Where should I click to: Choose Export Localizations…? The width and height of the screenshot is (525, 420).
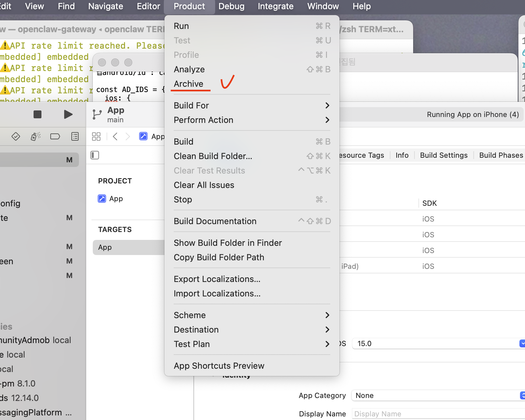pos(252,279)
